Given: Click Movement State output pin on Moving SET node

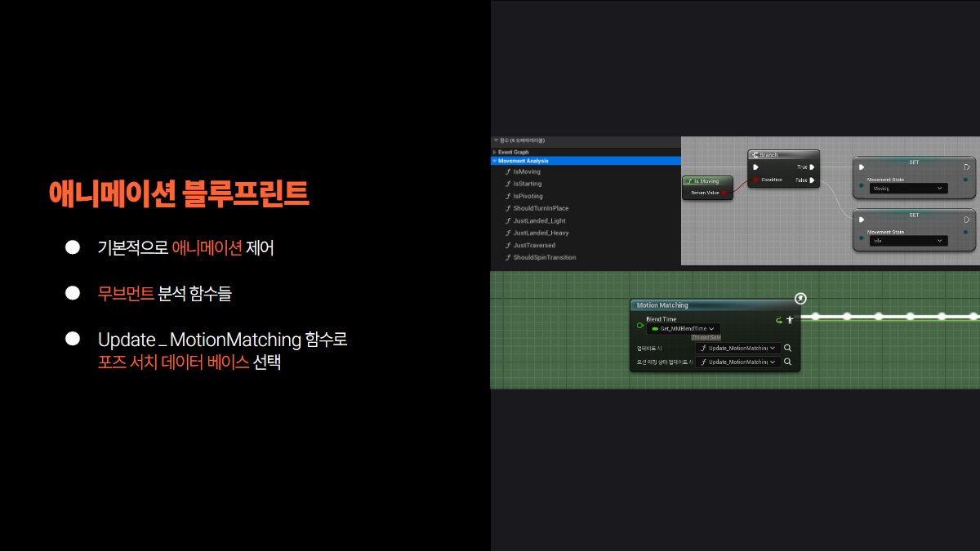Looking at the screenshot, I should pos(966,179).
